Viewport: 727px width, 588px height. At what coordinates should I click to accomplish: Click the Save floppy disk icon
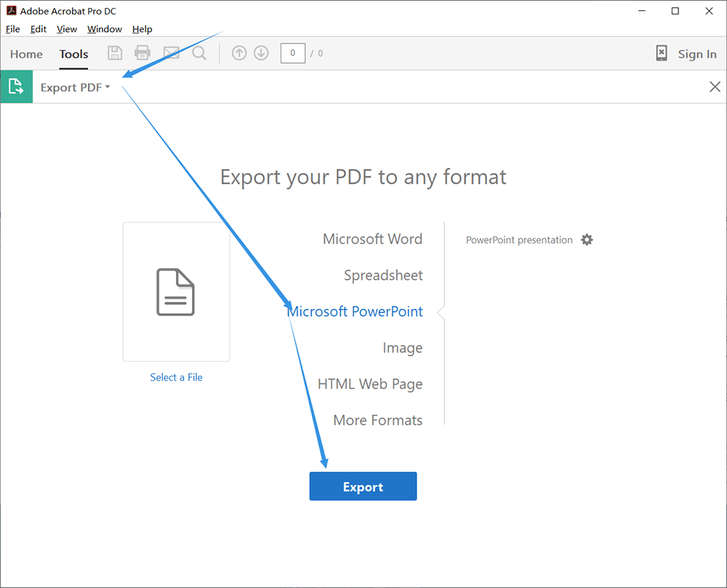(115, 53)
